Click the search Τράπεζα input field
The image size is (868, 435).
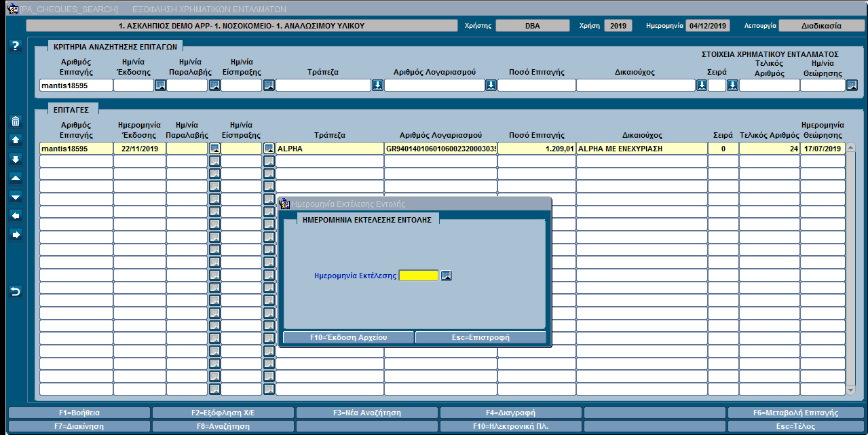(323, 86)
